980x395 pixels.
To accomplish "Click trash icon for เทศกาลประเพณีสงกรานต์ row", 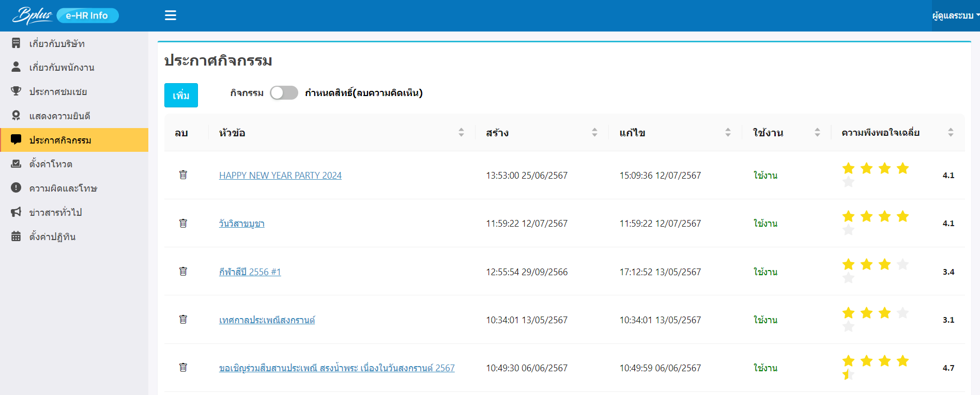I will pyautogui.click(x=183, y=319).
